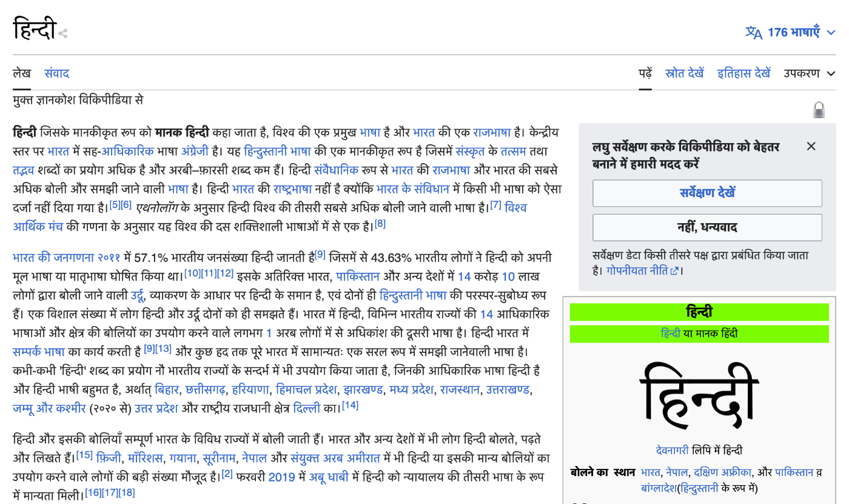
Task: Open the तद्भव link
Action: pyautogui.click(x=24, y=170)
